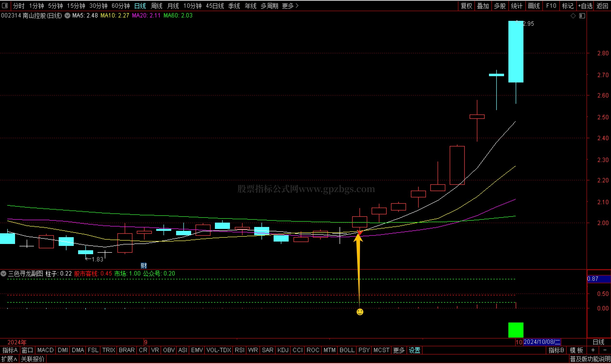Apply the ASI indicator
The image size is (611, 364).
[x=182, y=350]
